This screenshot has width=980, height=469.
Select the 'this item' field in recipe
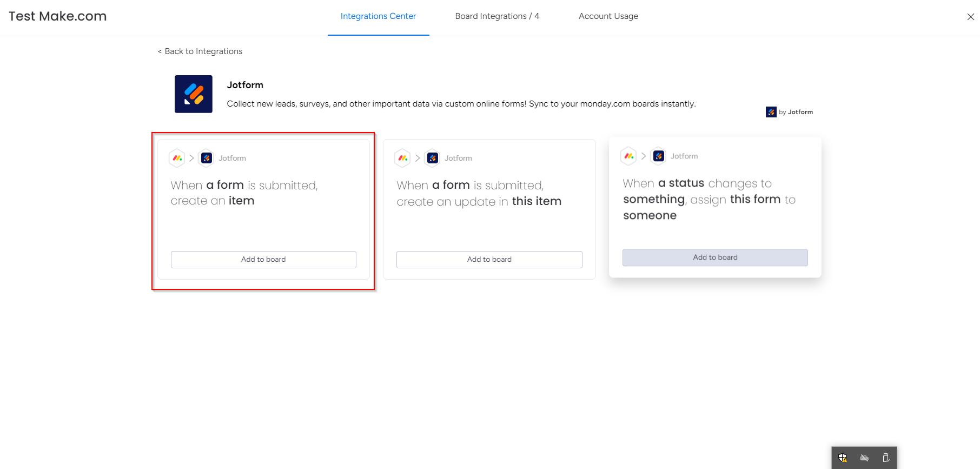[x=537, y=201]
